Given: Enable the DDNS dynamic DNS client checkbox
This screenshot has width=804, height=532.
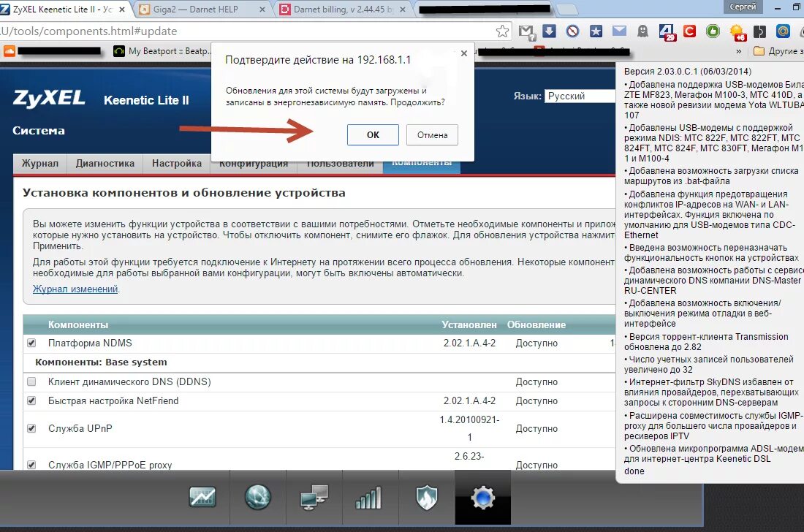Looking at the screenshot, I should point(30,381).
